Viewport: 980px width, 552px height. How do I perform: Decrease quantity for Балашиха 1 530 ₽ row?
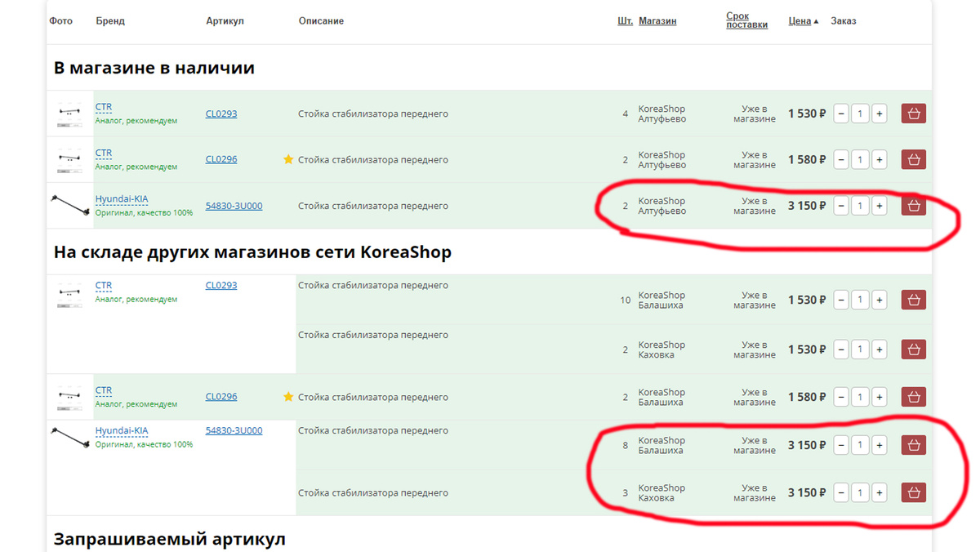pyautogui.click(x=841, y=300)
